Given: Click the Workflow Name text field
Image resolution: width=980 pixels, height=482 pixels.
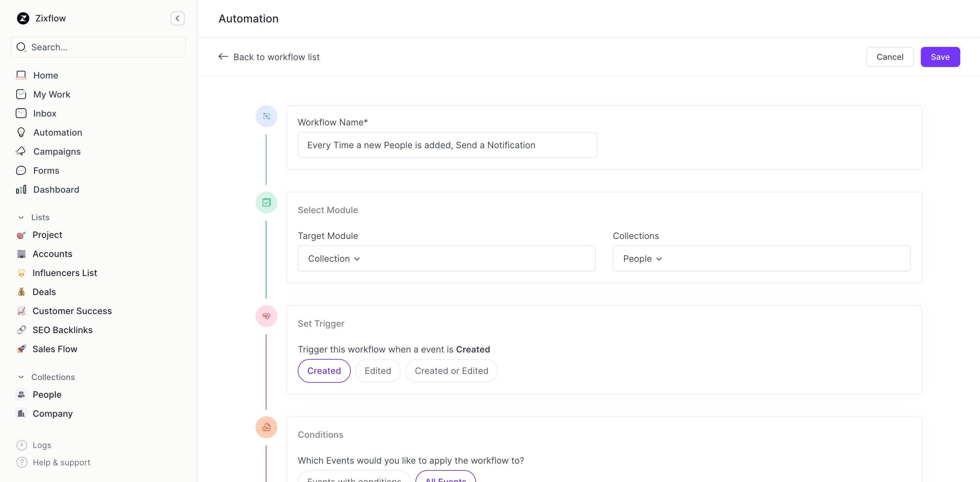Looking at the screenshot, I should tap(447, 145).
